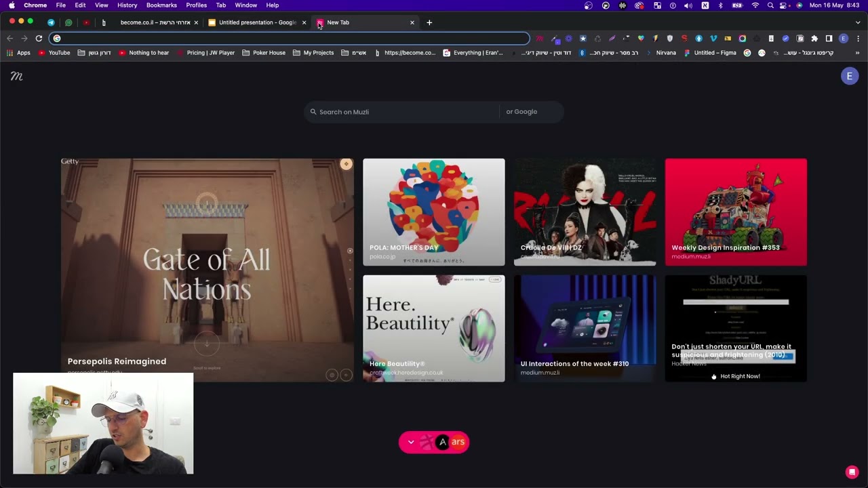Open a new browser tab with plus
Image resolution: width=868 pixels, height=488 pixels.
(x=429, y=22)
